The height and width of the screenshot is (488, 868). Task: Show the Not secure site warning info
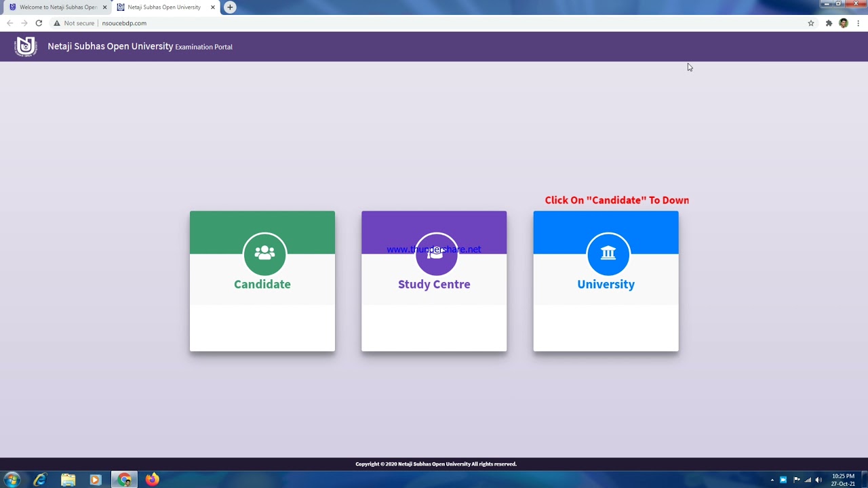[x=74, y=23]
